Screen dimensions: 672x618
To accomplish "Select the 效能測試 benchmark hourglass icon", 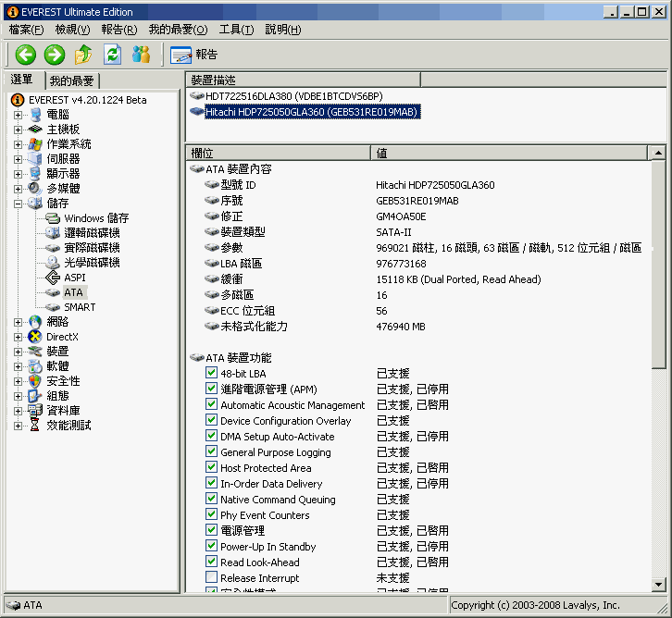I will tap(35, 426).
